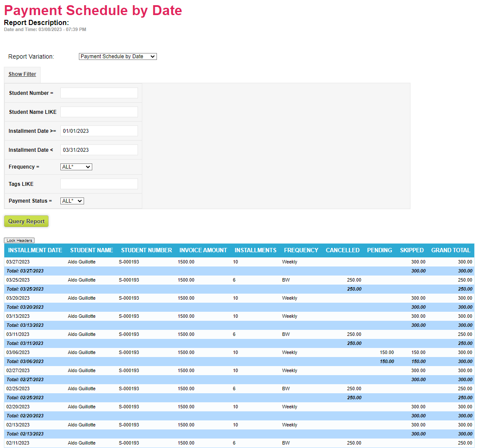
Task: Expand the Frequency filter dropdown
Action: (76, 167)
